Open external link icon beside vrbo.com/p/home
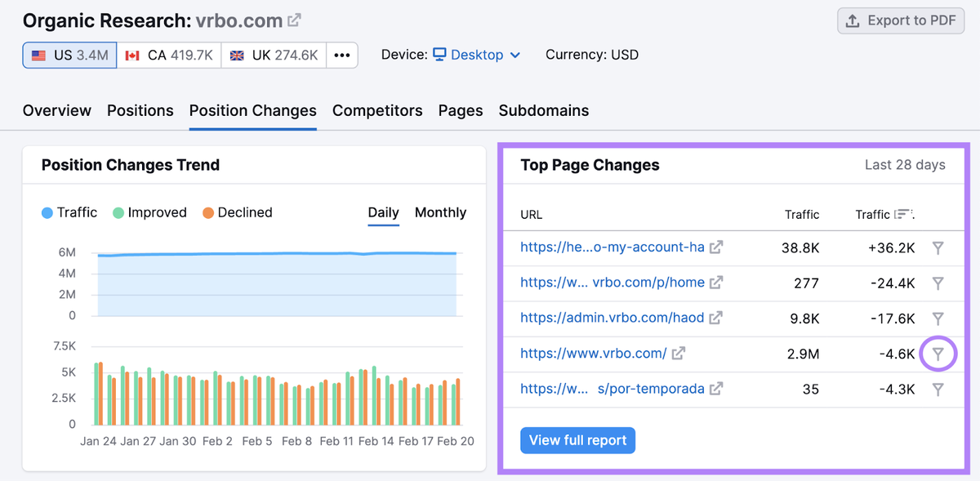The width and height of the screenshot is (980, 481). tap(716, 283)
